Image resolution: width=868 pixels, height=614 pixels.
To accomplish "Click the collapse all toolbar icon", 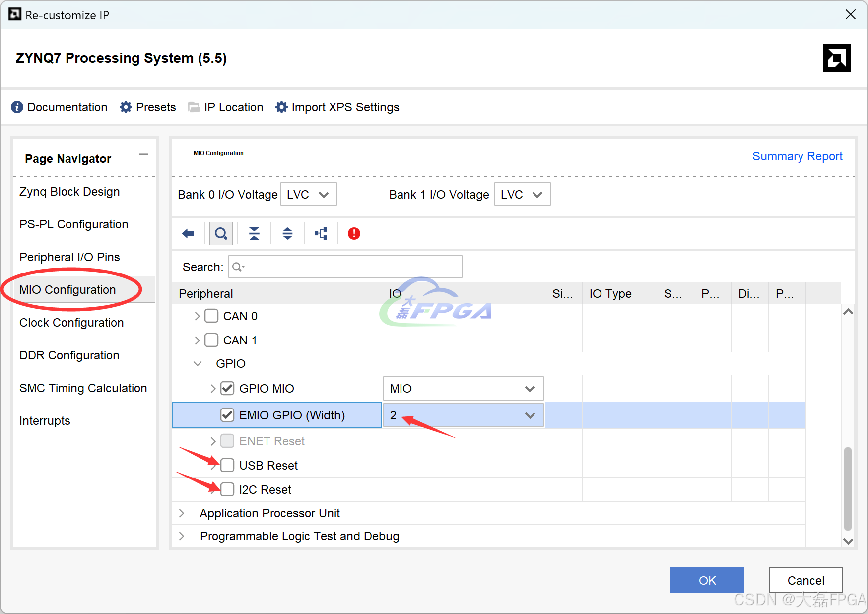I will tap(254, 233).
